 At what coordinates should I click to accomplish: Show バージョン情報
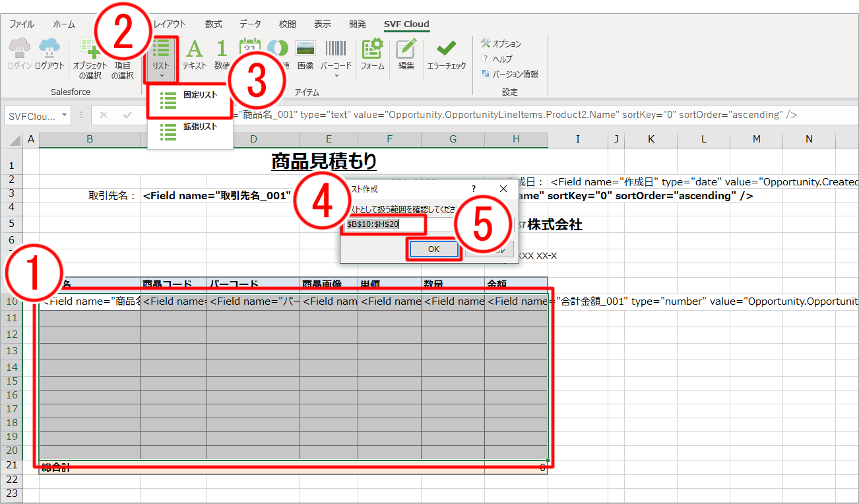[509, 74]
